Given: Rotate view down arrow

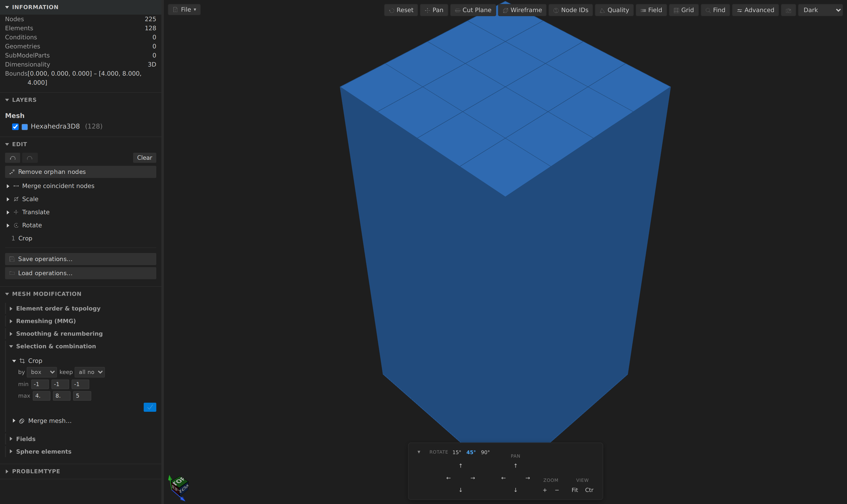Looking at the screenshot, I should tap(461, 490).
